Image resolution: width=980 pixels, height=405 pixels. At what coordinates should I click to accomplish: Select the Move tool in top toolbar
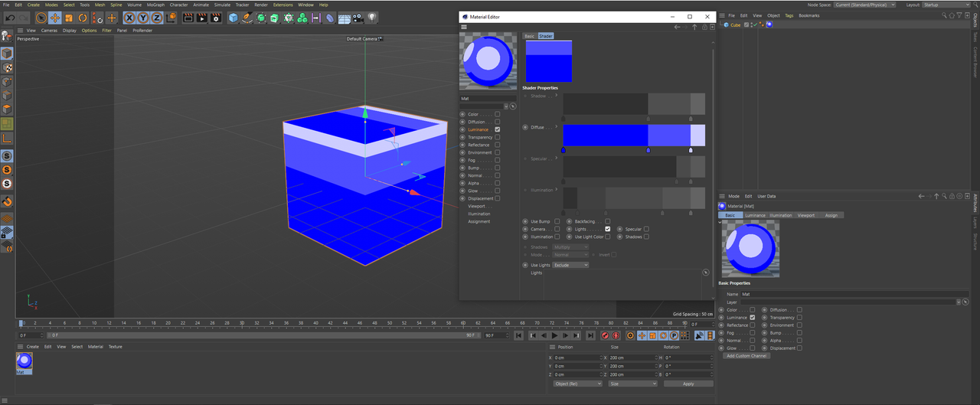(x=55, y=18)
